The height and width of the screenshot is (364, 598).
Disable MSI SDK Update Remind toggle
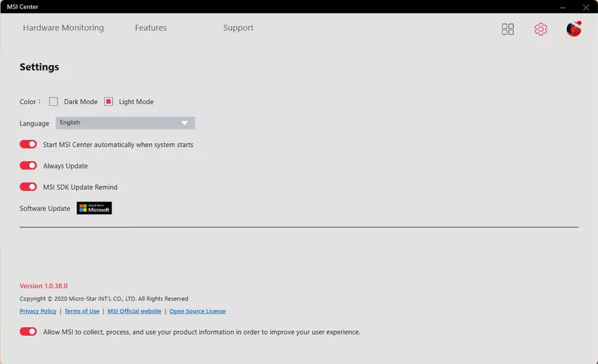pos(28,187)
